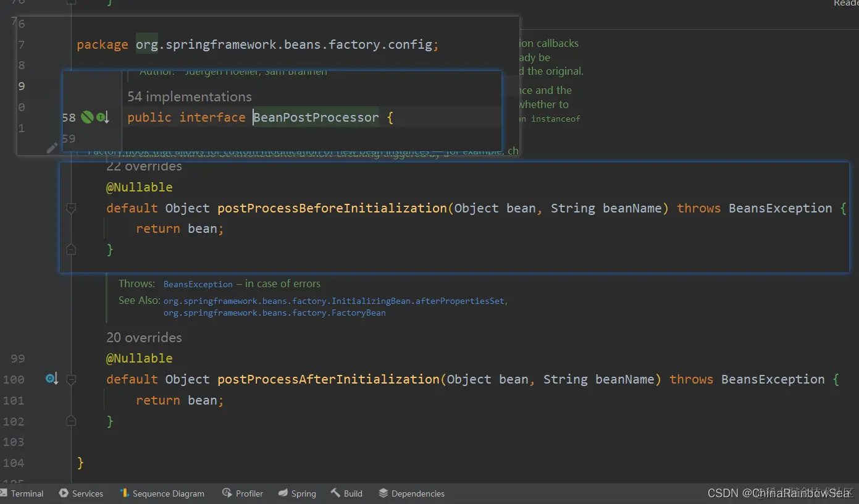
Task: Click "return bean;" on line 101
Action: pyautogui.click(x=180, y=400)
